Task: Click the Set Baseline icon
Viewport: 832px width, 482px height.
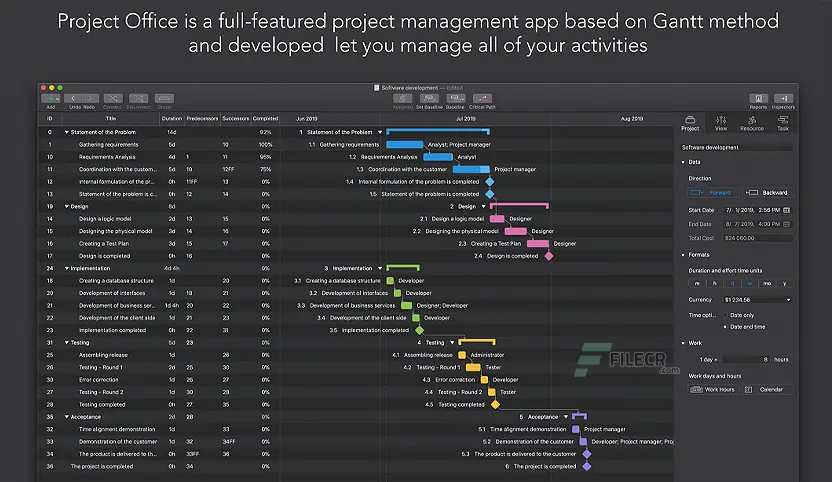Action: click(x=429, y=98)
